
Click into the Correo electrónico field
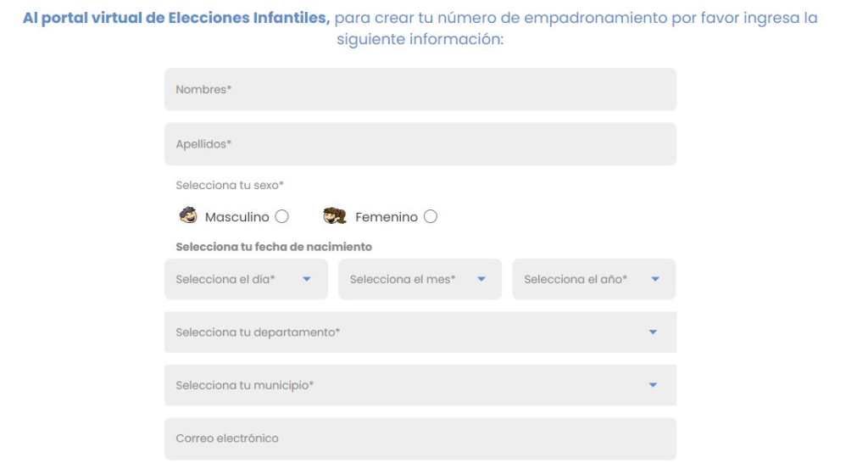tap(420, 438)
